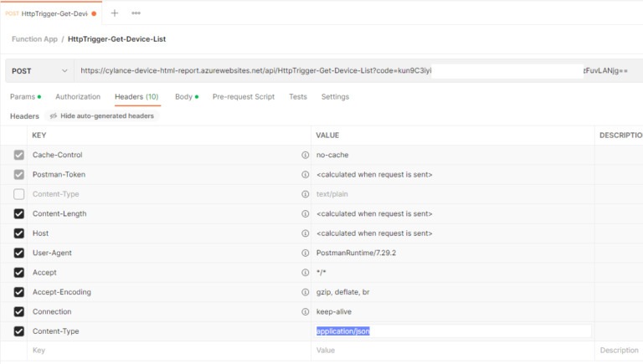
Task: Click the info icon for Accept-Encoding
Action: coord(305,292)
